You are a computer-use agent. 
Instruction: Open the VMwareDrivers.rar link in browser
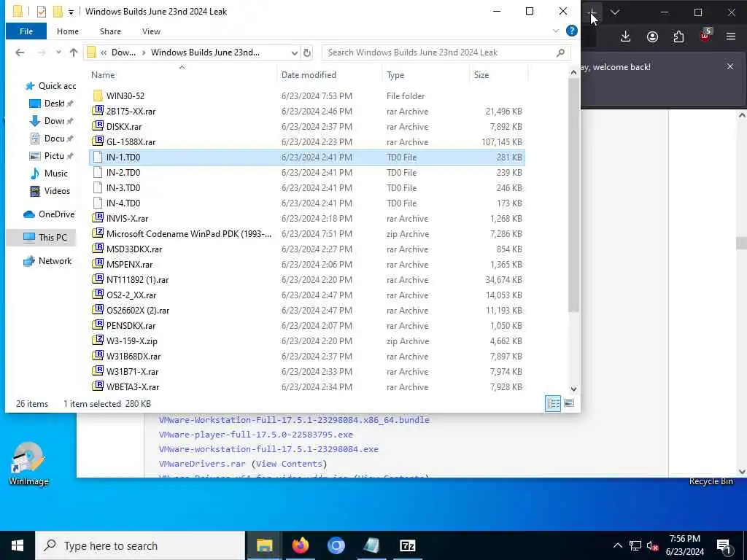(202, 463)
